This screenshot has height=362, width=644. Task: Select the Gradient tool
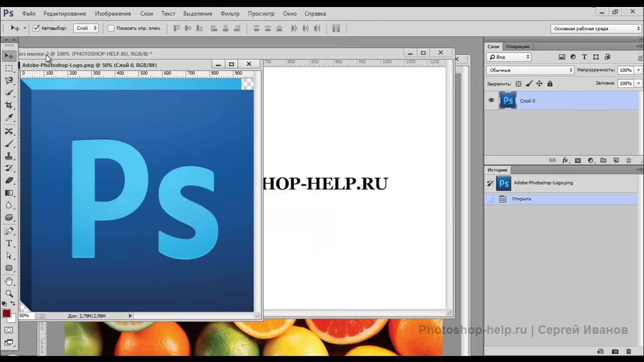(x=9, y=193)
